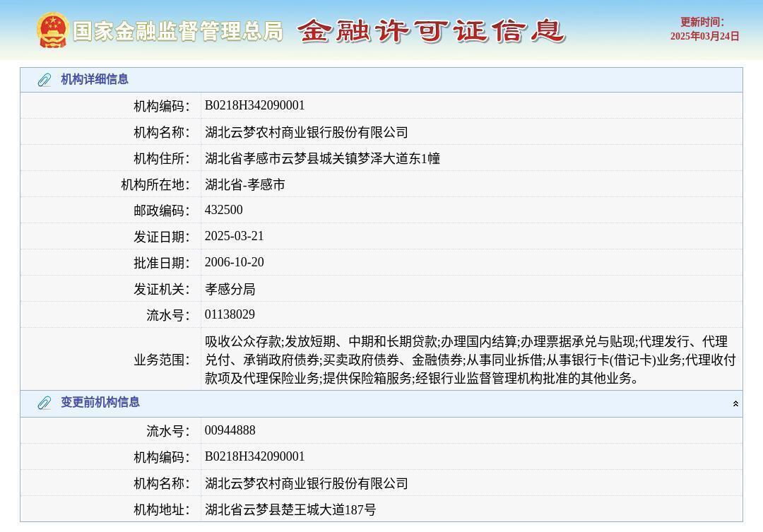
Task: Click the paperclip icon beside 机构详细信息
Action: (x=44, y=80)
